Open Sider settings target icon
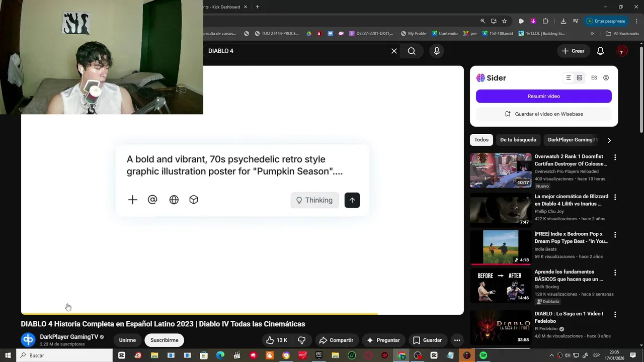 [606, 78]
